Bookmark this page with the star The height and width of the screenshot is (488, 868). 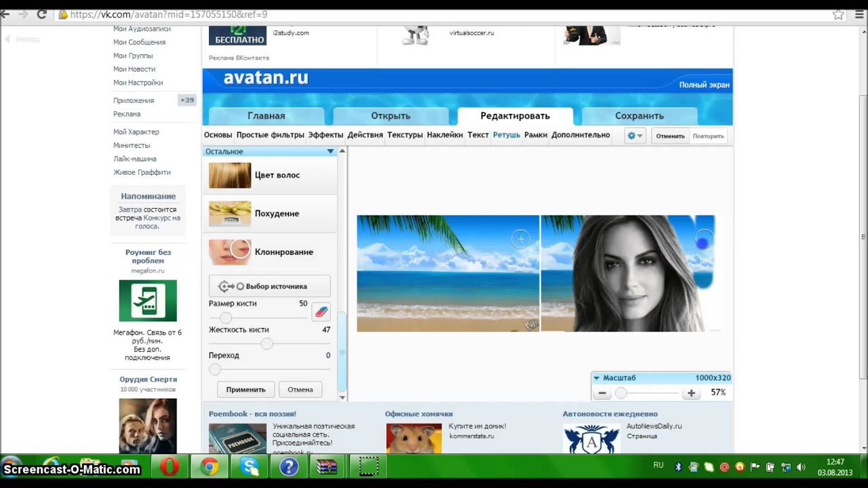pyautogui.click(x=838, y=14)
